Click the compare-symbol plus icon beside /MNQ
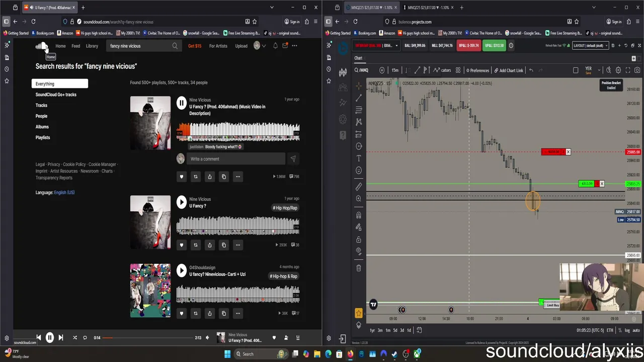This screenshot has width=644, height=362. pos(382,70)
